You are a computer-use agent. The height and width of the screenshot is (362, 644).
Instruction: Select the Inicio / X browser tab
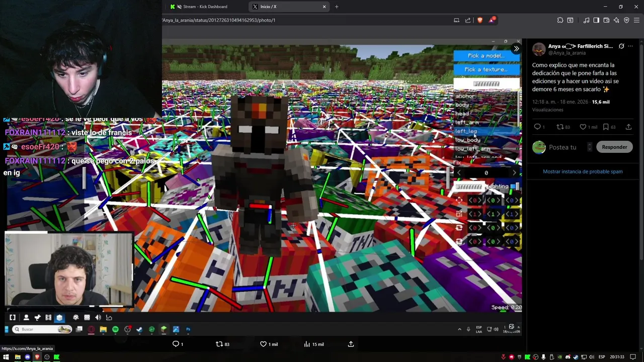pyautogui.click(x=288, y=7)
